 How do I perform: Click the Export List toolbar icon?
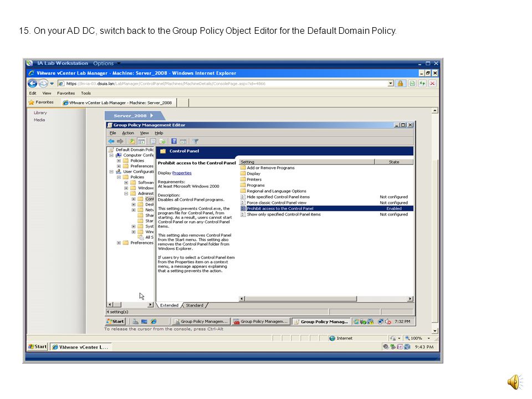point(162,141)
